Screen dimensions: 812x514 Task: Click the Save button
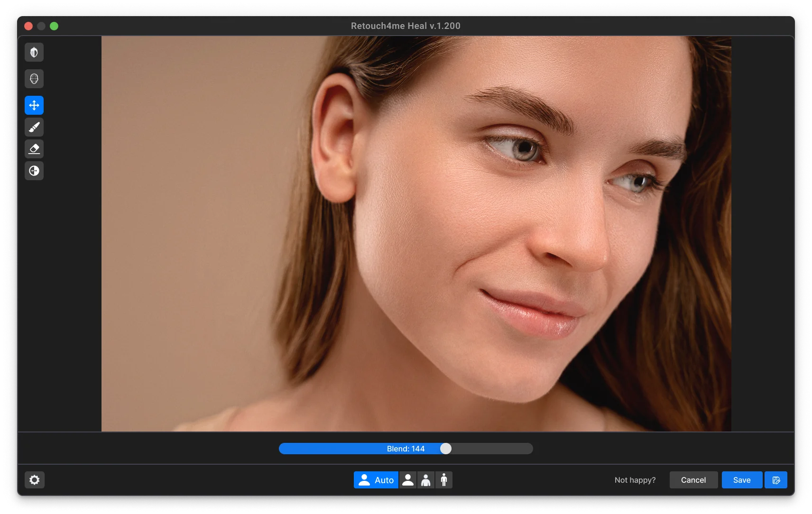(x=741, y=479)
